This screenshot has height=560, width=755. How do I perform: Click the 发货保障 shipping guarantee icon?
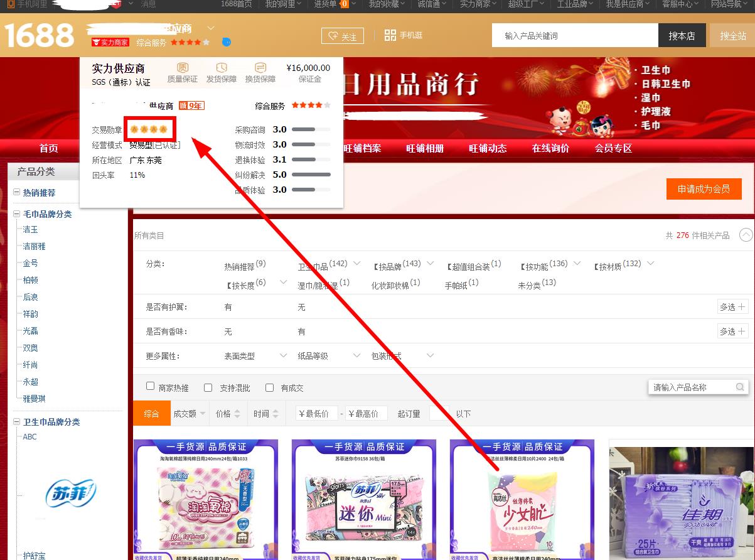coord(221,68)
